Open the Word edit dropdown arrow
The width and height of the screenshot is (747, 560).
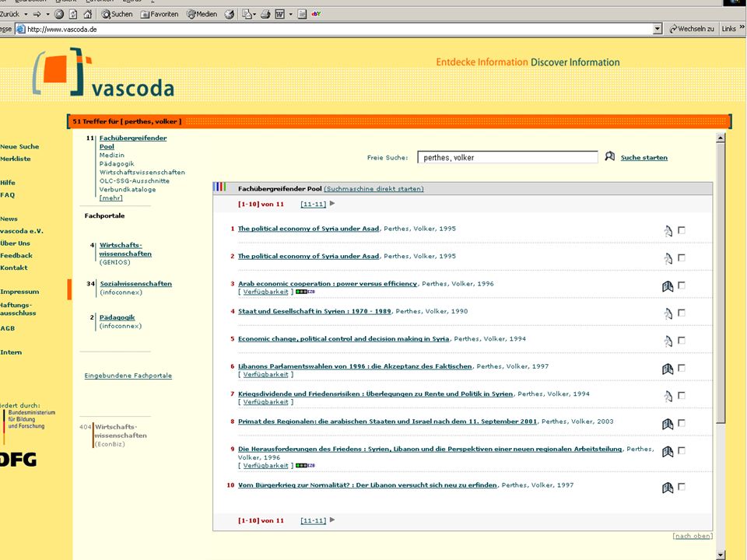[x=290, y=14]
